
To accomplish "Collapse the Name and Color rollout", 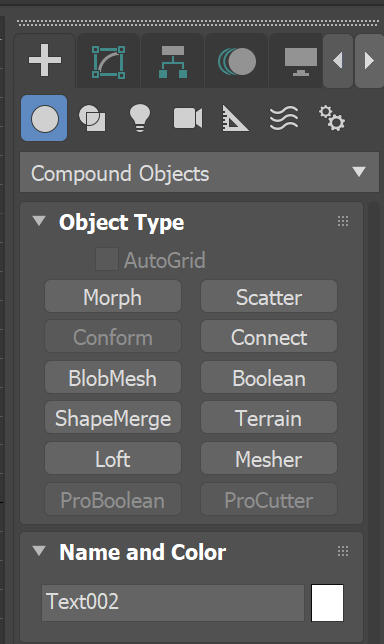I will (39, 551).
